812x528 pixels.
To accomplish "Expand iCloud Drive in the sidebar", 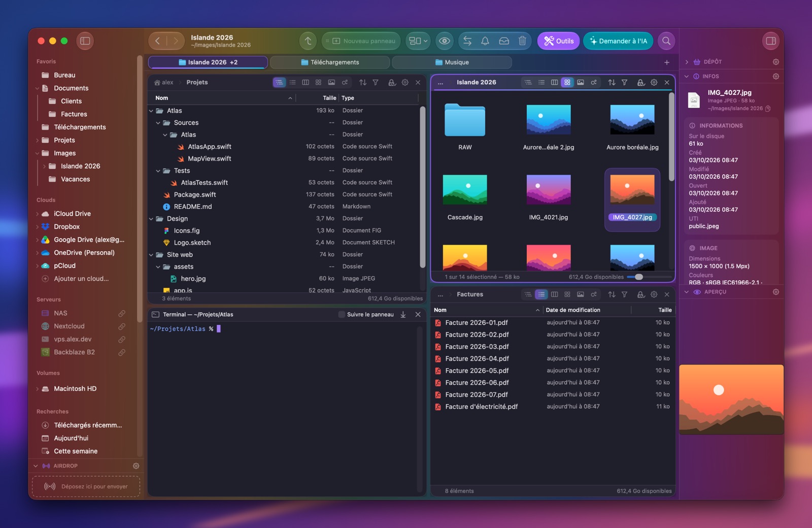I will [x=37, y=214].
